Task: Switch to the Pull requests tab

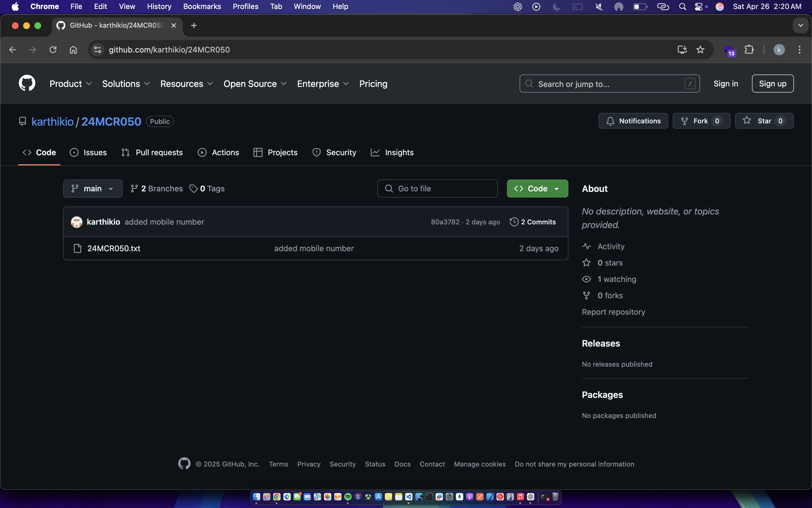Action: pos(152,152)
